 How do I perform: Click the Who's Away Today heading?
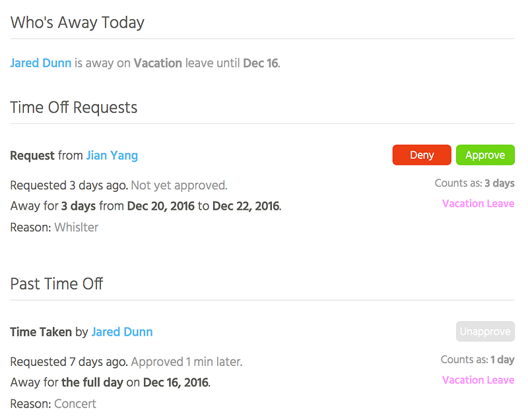point(77,22)
